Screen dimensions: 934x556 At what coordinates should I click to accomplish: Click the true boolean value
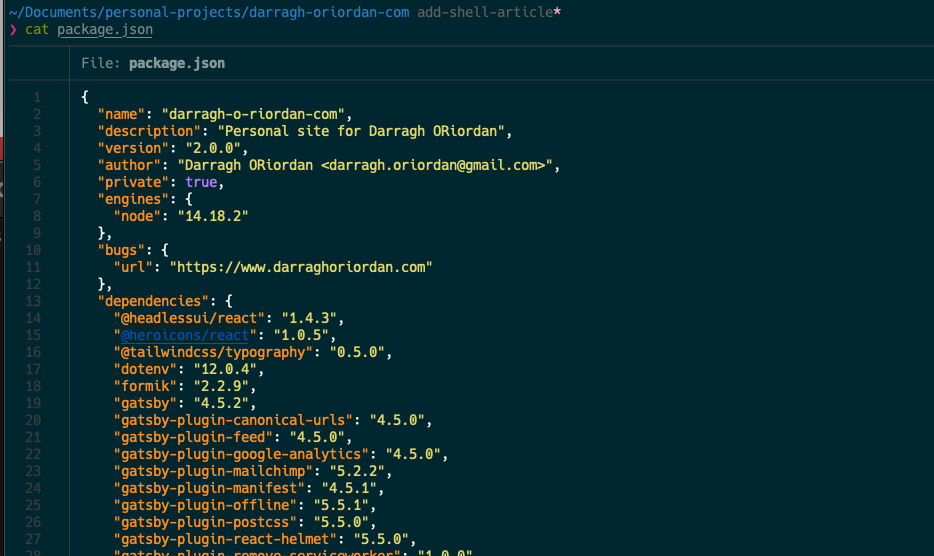click(201, 182)
